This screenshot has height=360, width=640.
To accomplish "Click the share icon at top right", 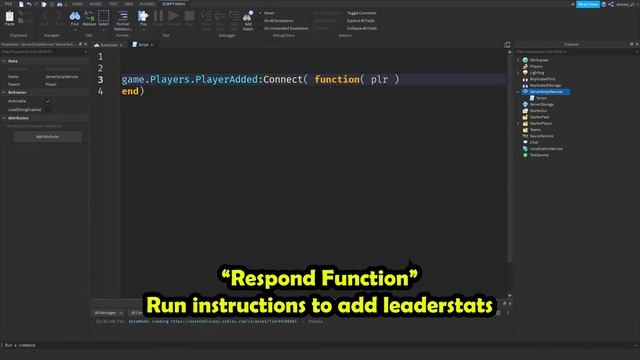I will point(611,4).
